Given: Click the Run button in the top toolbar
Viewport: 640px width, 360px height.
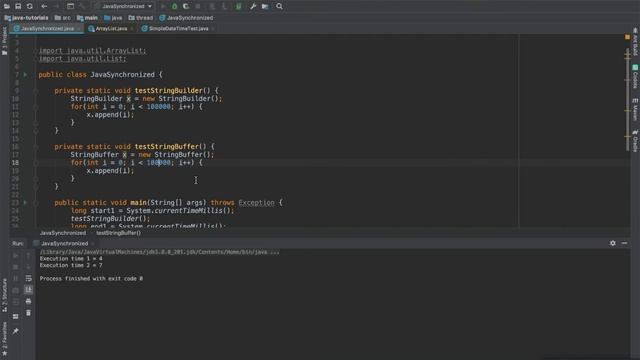Looking at the screenshot, I should point(163,6).
